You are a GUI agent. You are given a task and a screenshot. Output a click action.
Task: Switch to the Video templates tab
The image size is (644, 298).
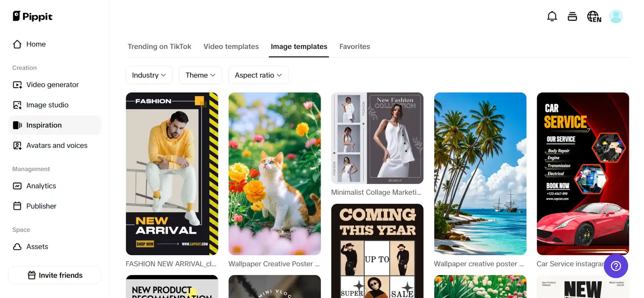231,46
